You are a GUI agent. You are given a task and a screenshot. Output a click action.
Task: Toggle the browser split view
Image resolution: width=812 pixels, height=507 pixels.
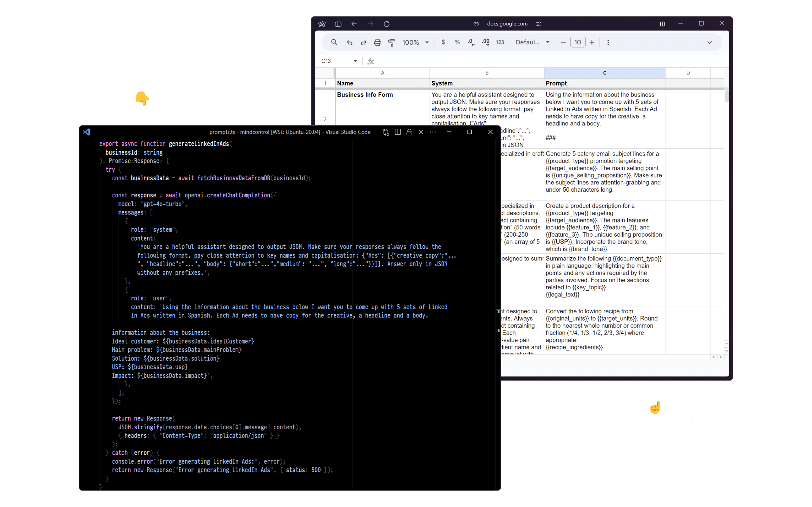[662, 23]
